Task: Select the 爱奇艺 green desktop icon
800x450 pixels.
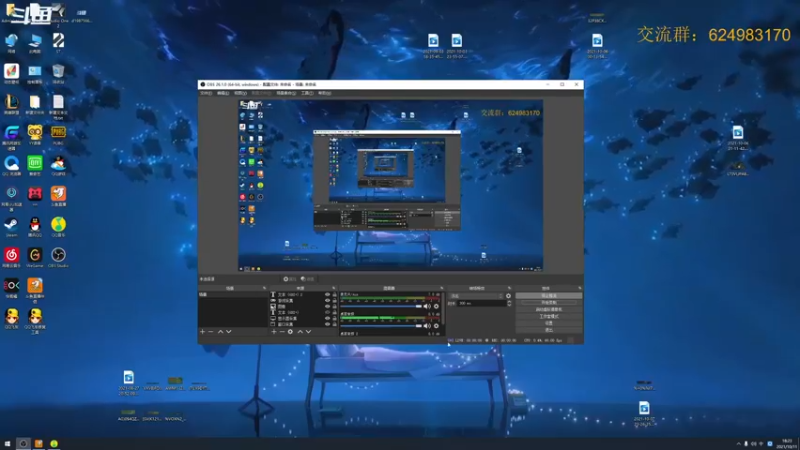Action: 35,165
